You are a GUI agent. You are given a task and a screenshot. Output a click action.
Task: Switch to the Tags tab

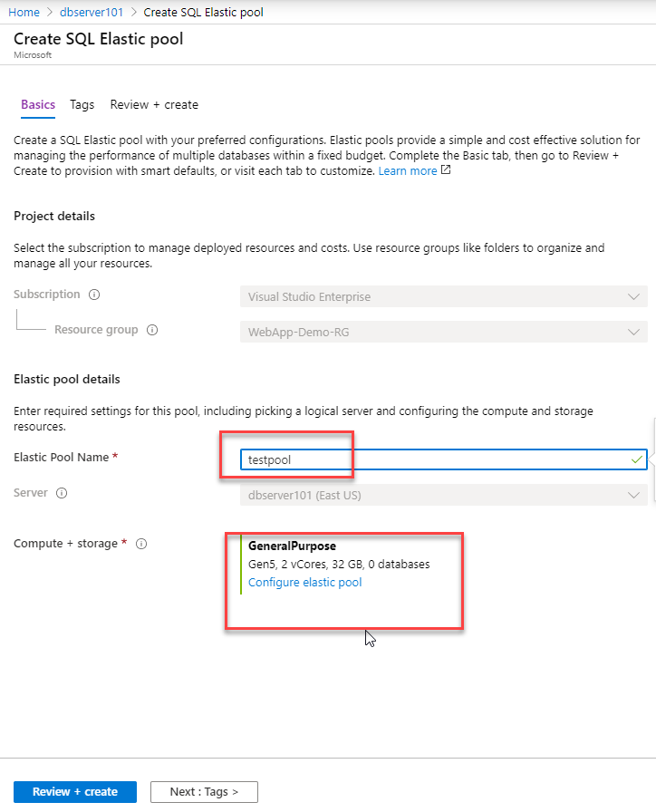(82, 104)
